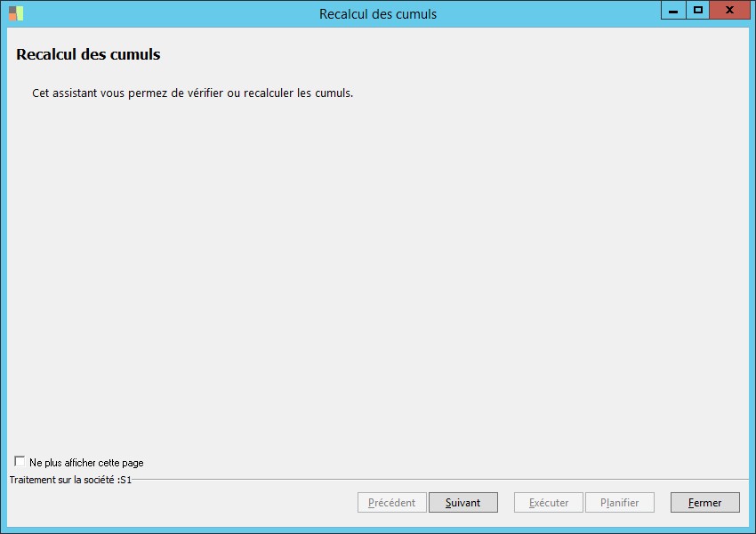The width and height of the screenshot is (756, 534).
Task: Click the window title text in title bar
Action: pyautogui.click(x=378, y=14)
